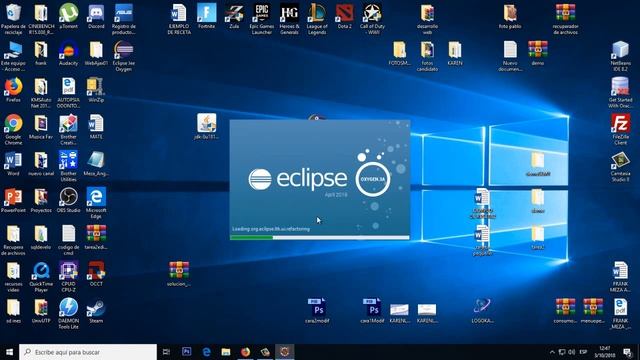The width and height of the screenshot is (640, 360).
Task: Select the League of Legends shortcut
Action: [317, 19]
